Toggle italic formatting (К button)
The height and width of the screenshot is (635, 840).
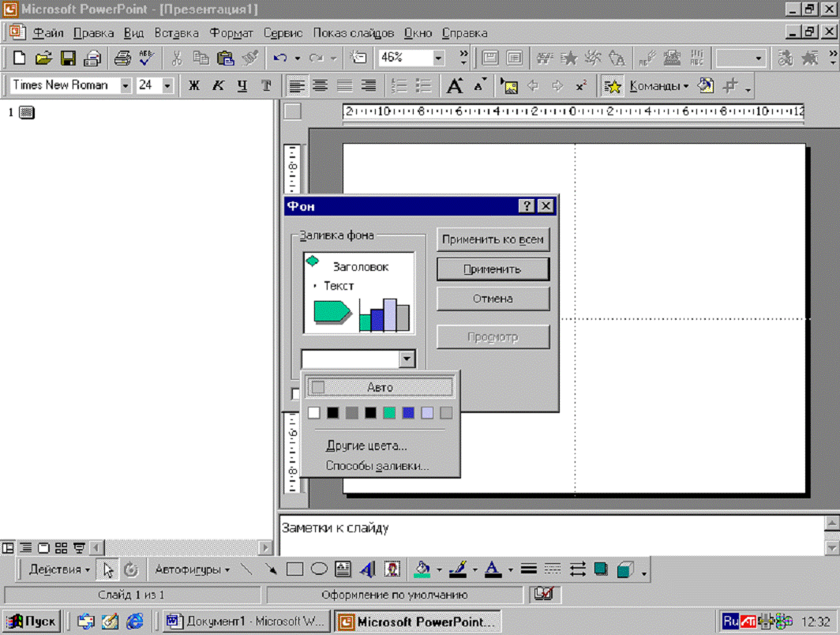coord(218,86)
